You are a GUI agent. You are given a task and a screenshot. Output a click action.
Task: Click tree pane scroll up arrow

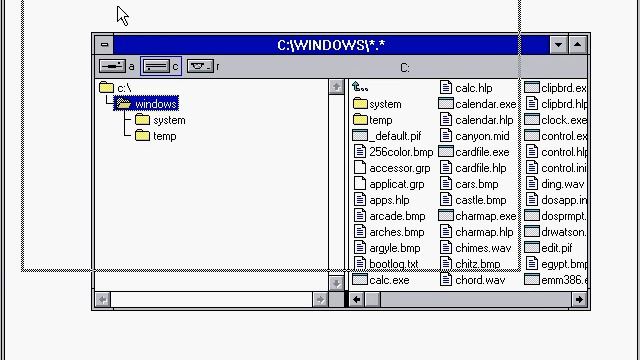tap(336, 87)
